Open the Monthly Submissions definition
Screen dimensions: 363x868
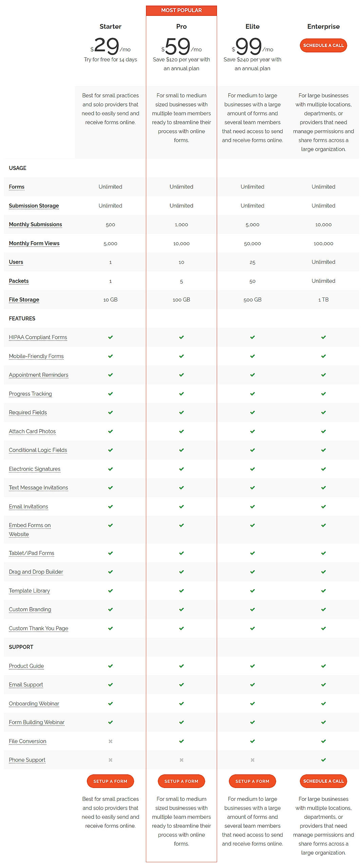point(35,224)
